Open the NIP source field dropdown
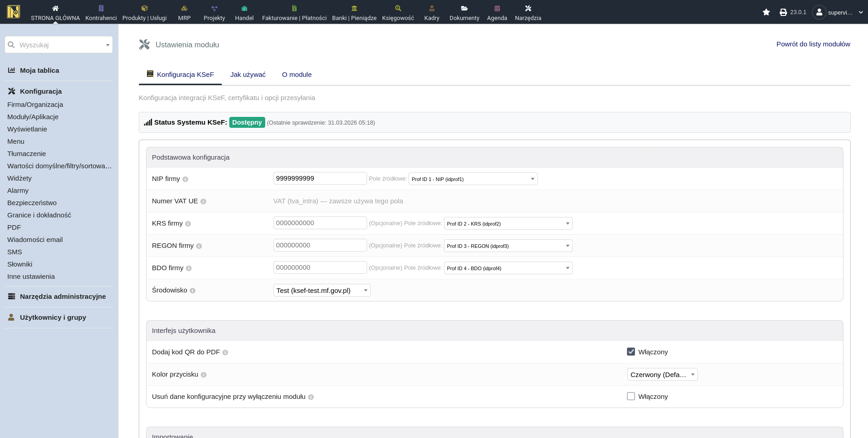The image size is (868, 438). pos(473,179)
